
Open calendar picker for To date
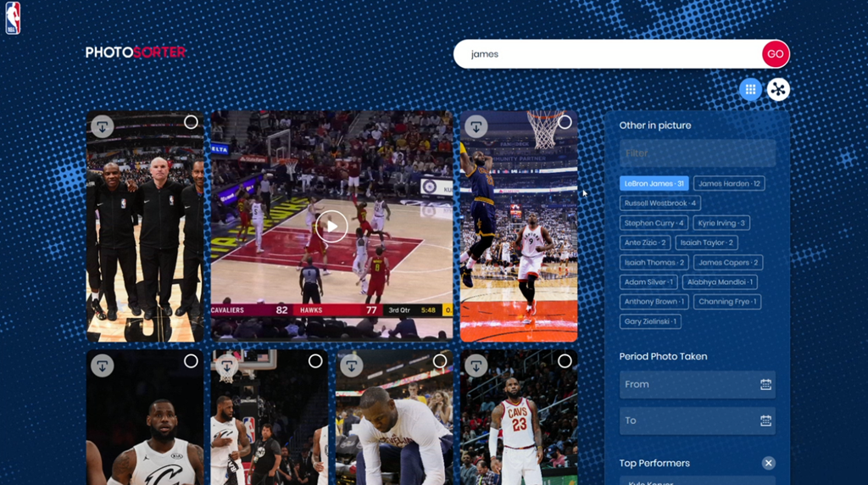pos(765,421)
